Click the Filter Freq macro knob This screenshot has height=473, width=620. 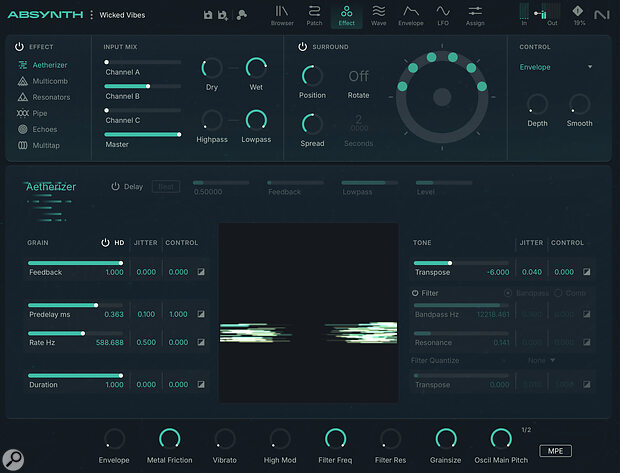[335, 439]
